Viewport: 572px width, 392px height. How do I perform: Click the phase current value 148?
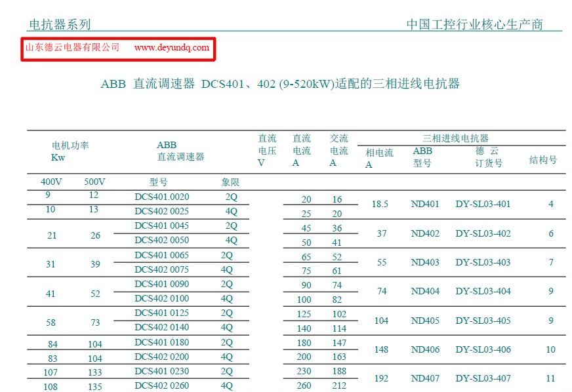coord(381,349)
